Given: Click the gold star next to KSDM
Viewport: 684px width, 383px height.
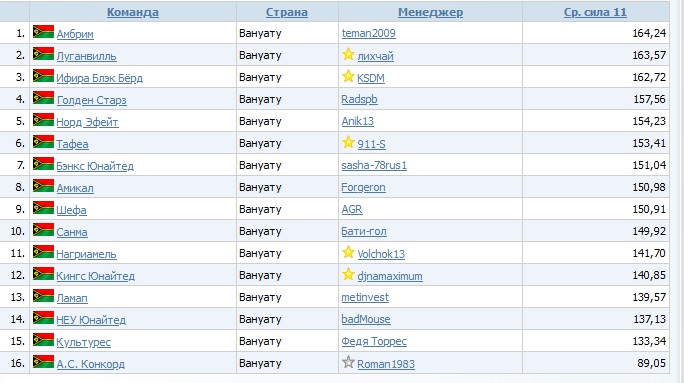Looking at the screenshot, I should tap(348, 76).
